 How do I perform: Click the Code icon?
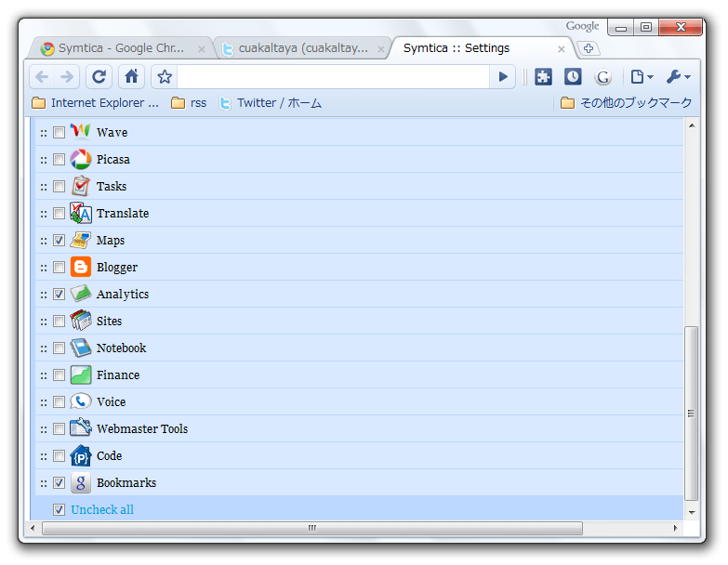80,455
